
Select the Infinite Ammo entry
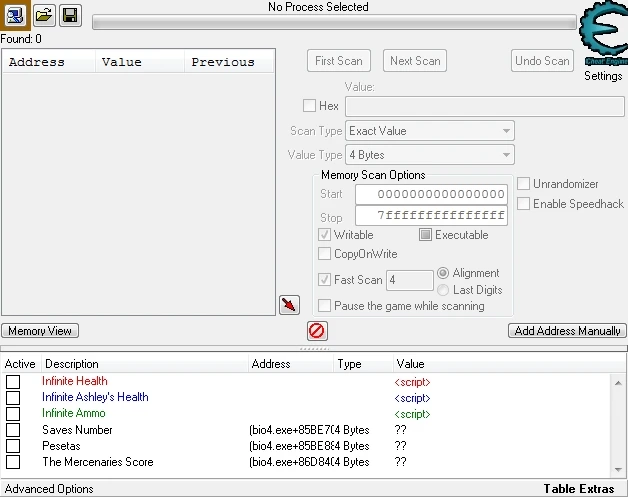tap(74, 413)
